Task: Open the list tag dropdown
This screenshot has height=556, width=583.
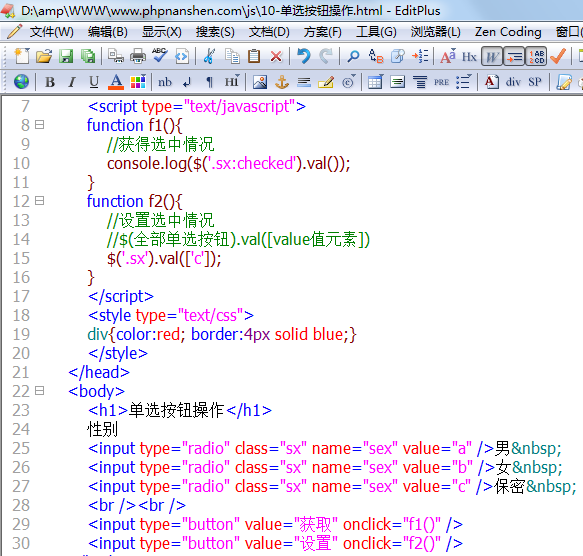Action: click(464, 82)
